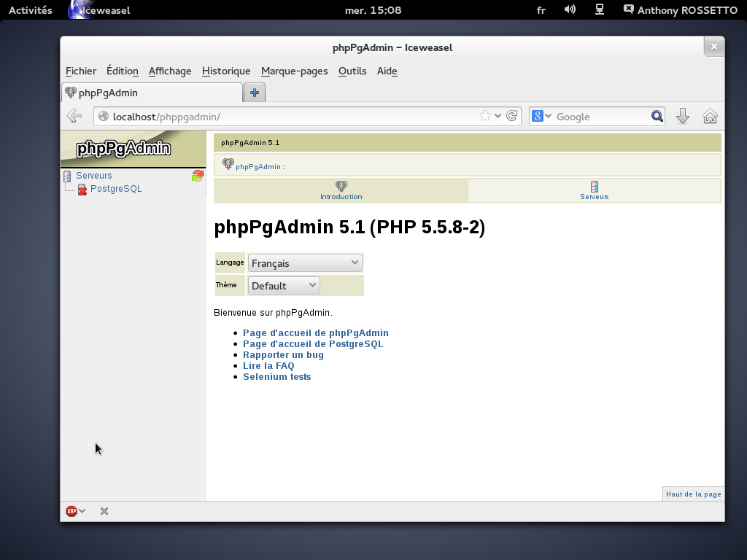This screenshot has width=747, height=560.
Task: Open the Adblock Plus dropdown arrow
Action: [82, 511]
